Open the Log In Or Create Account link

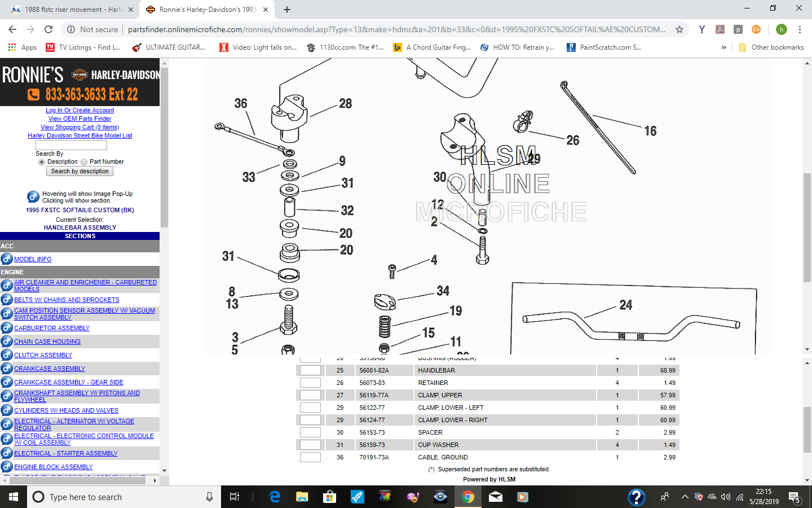(x=80, y=110)
